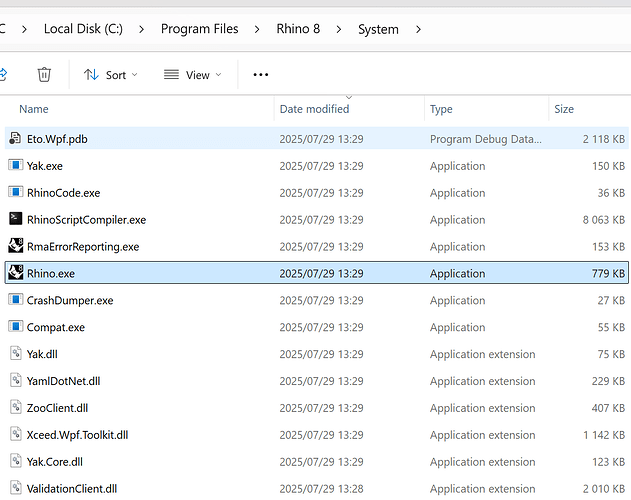Click the 1 142 KB size value

[604, 435]
